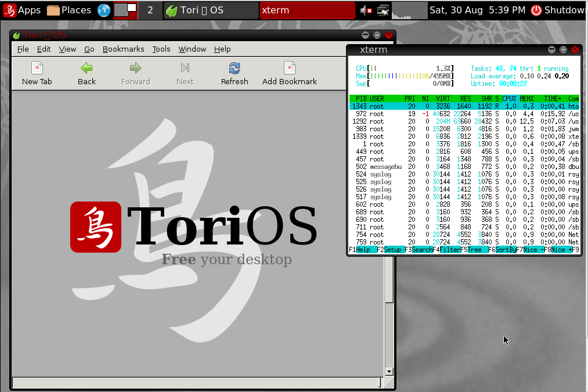Viewport: 588px width, 392px height.
Task: Click the red ToriOS logo image
Action: [x=96, y=227]
